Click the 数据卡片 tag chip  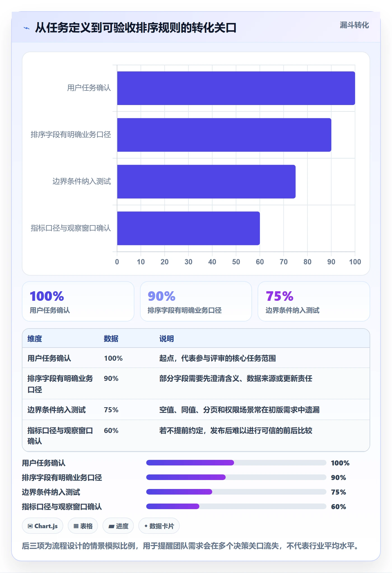[159, 526]
